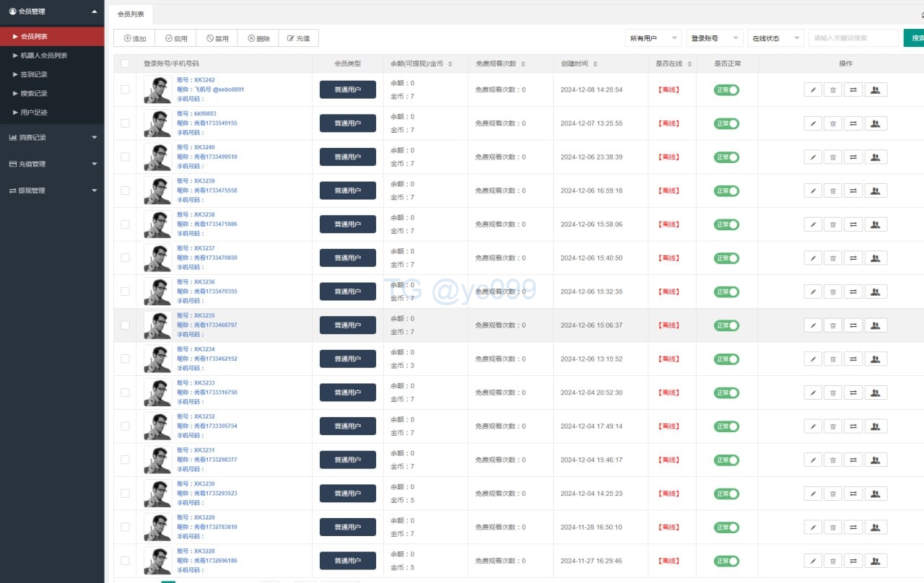Click sort arrows on 免费观看次数 column
Viewport: 924px width, 583px height.
click(x=523, y=64)
